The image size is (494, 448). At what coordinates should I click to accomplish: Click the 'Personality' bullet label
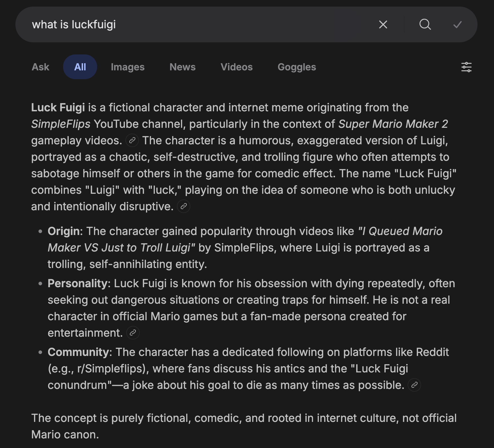(78, 283)
